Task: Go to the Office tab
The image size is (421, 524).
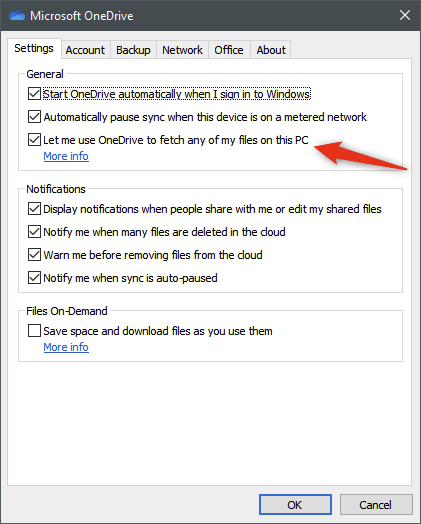Action: [229, 50]
